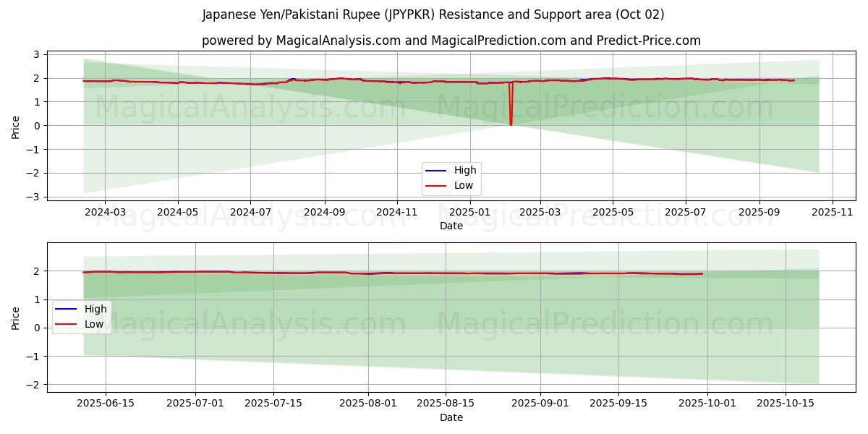Select the 'High' label in the top chart legend
This screenshot has height=434, width=868.
(x=465, y=171)
